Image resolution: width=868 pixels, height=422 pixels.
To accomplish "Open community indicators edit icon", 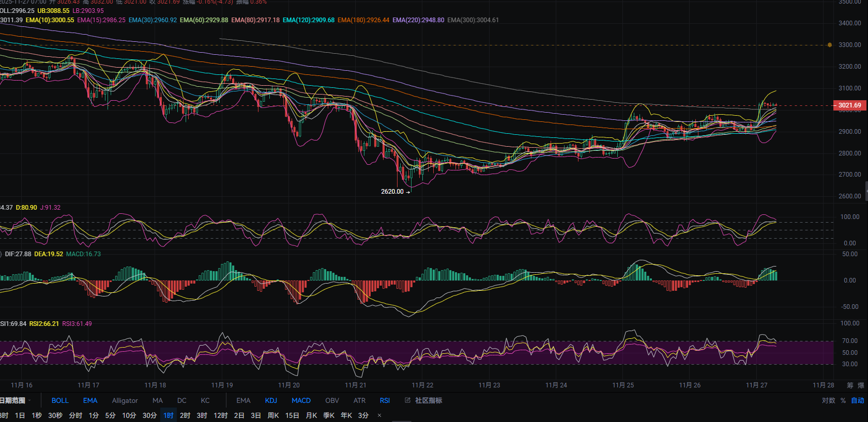I will coord(407,400).
